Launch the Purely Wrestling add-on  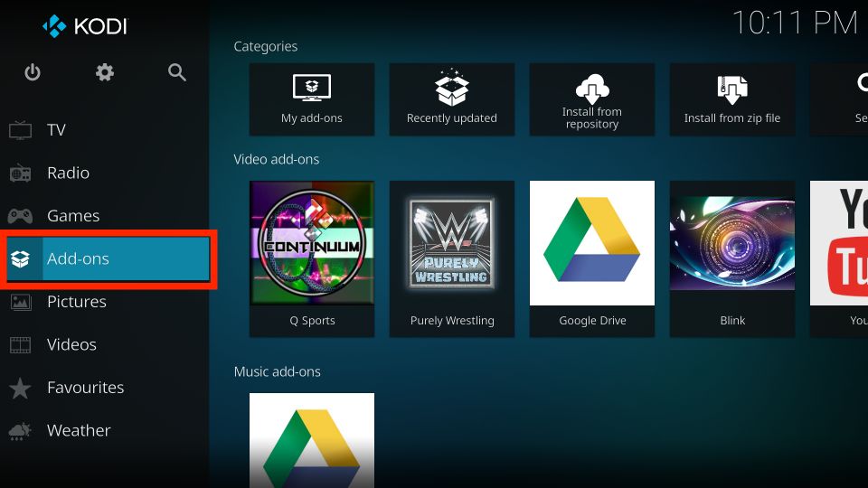[452, 259]
